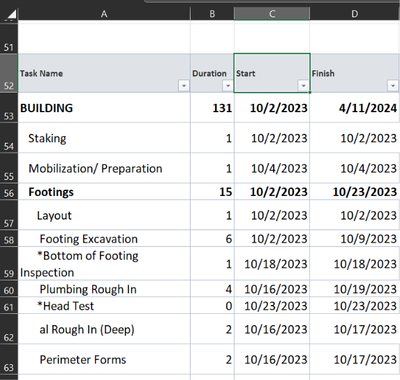400x380 pixels.
Task: Select row 59 header
Action: [x=9, y=264]
